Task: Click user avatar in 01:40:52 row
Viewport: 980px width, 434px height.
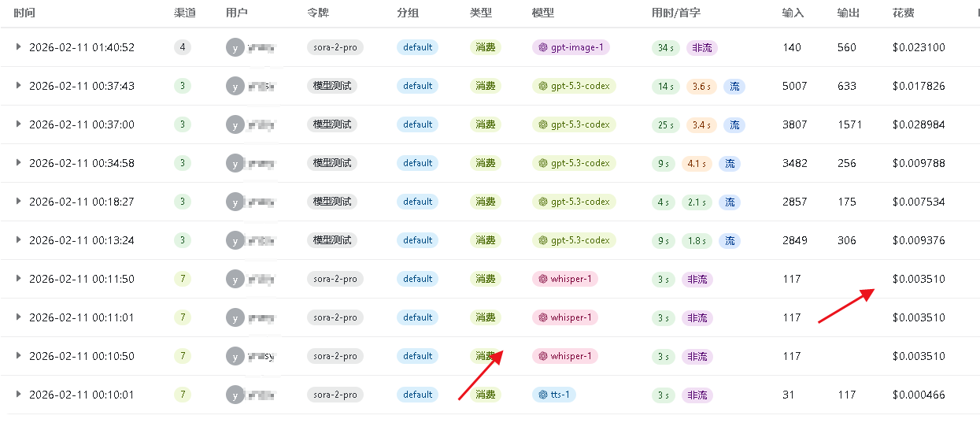Action: coord(235,47)
